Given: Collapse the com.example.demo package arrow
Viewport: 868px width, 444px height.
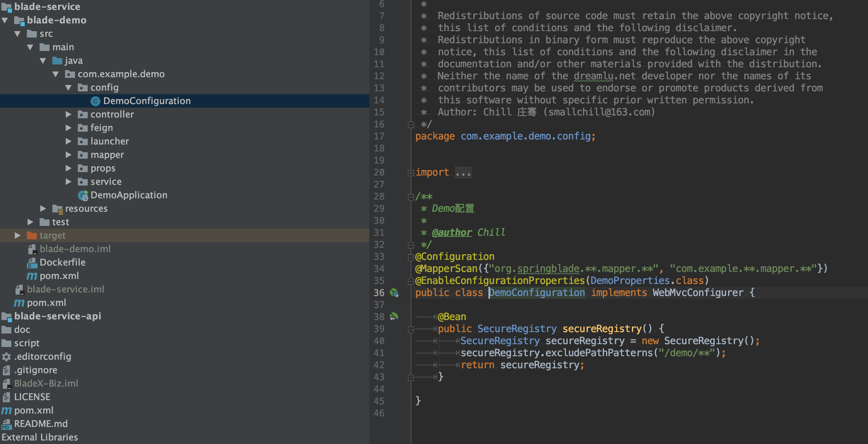Looking at the screenshot, I should pyautogui.click(x=56, y=74).
